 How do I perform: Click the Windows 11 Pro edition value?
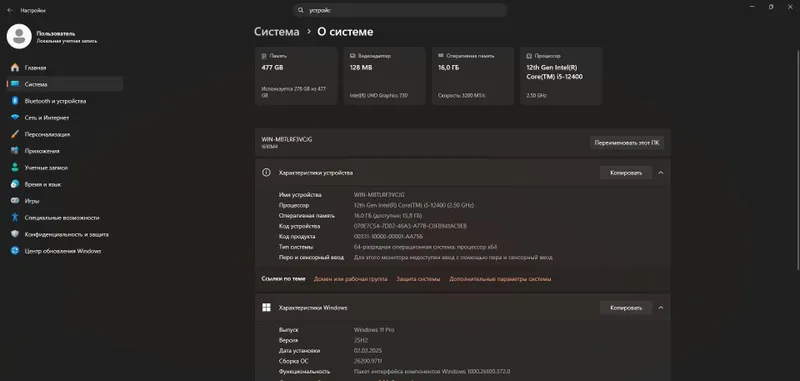[374, 330]
